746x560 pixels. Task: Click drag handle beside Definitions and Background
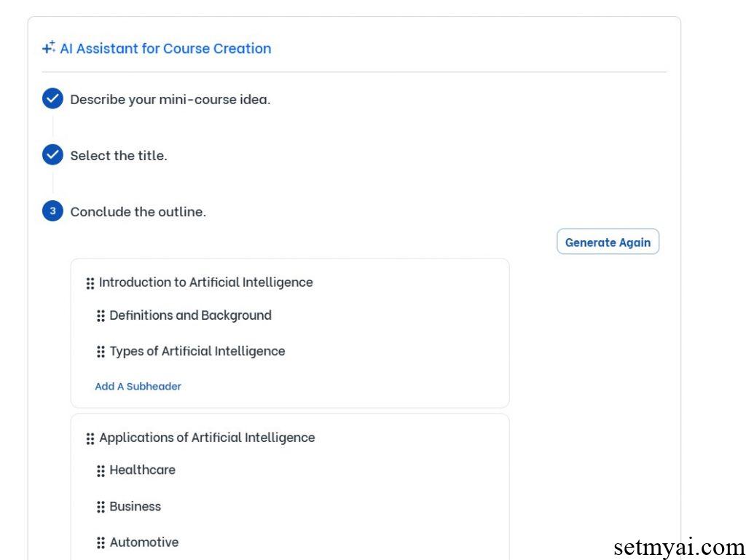coord(101,315)
